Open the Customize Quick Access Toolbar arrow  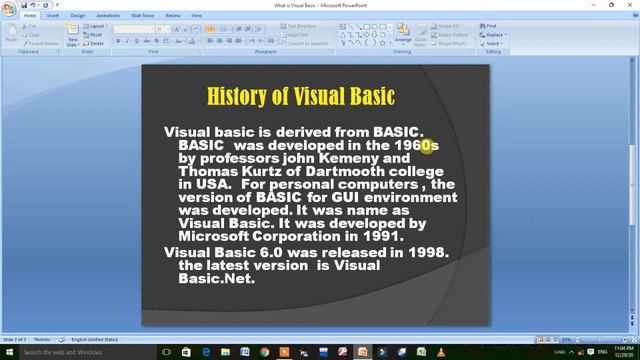[x=57, y=5]
